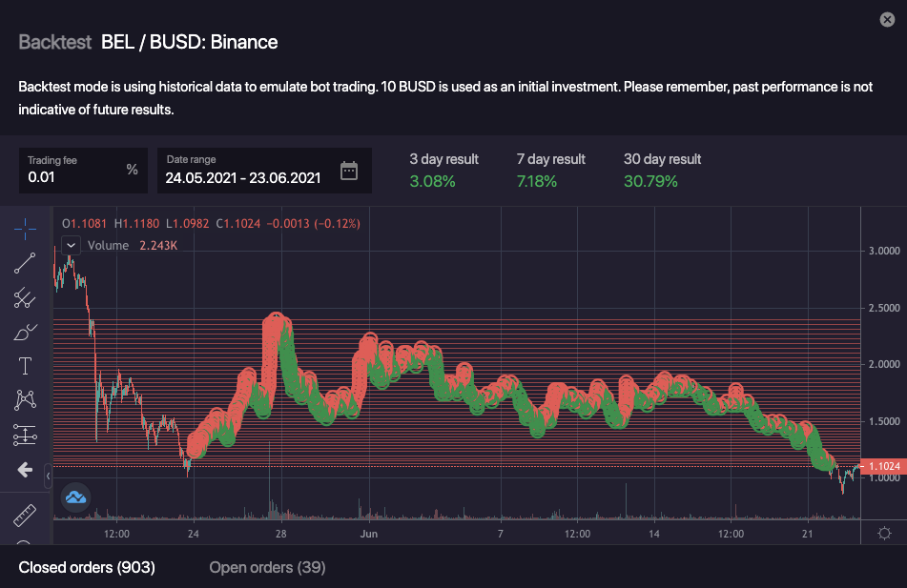Open the date range calendar picker
The image size is (907, 588).
point(349,172)
